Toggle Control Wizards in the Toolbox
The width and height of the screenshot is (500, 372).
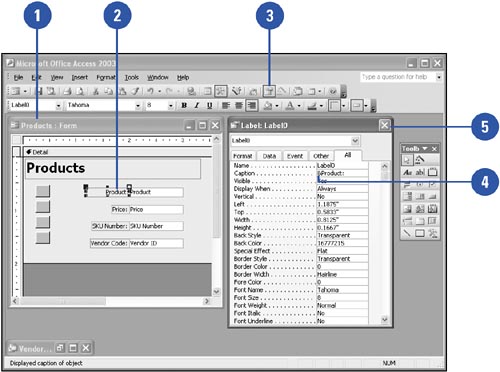pyautogui.click(x=420, y=160)
